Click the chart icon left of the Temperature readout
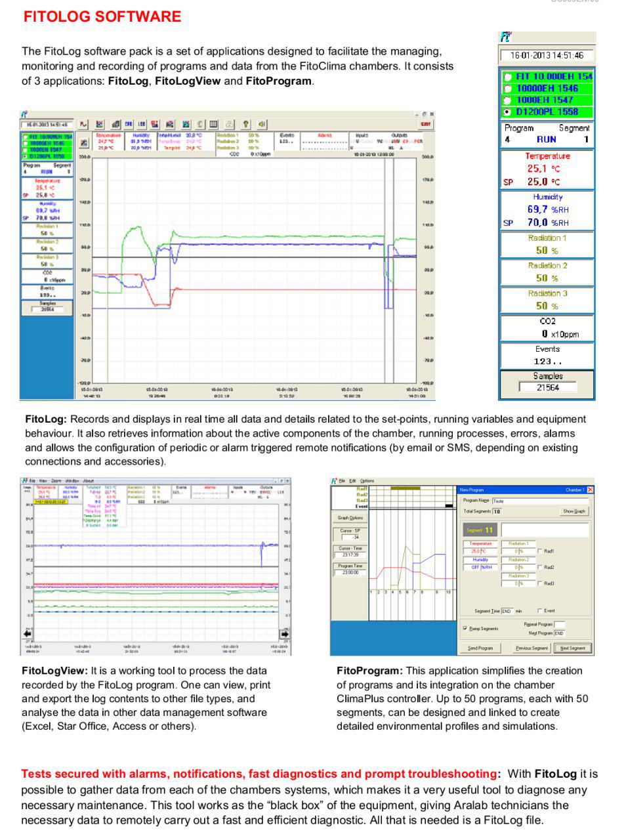The image size is (626, 840). (84, 142)
